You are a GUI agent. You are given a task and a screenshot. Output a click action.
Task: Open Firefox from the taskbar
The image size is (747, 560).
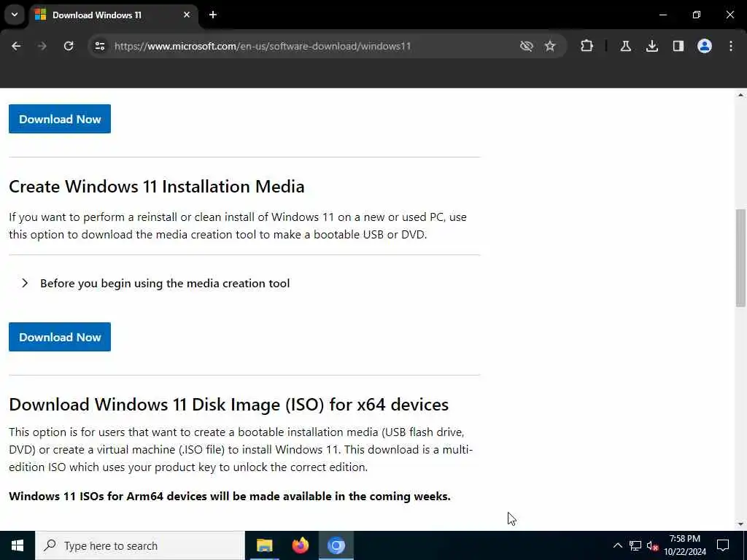(x=300, y=545)
